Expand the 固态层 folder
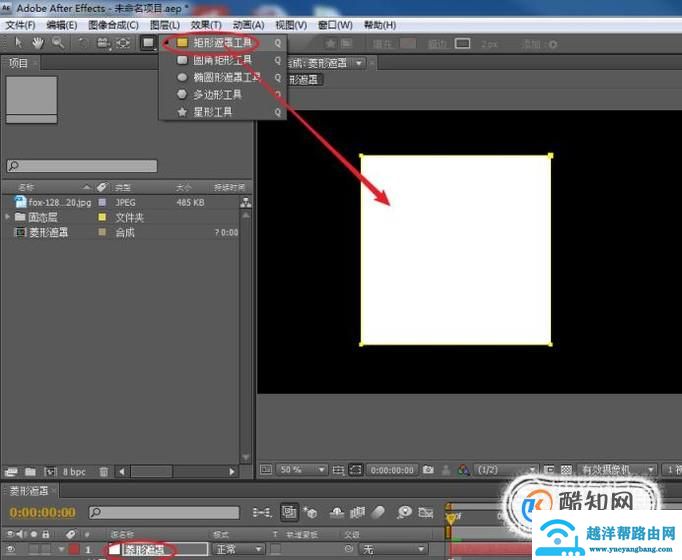The width and height of the screenshot is (682, 560). (x=7, y=217)
